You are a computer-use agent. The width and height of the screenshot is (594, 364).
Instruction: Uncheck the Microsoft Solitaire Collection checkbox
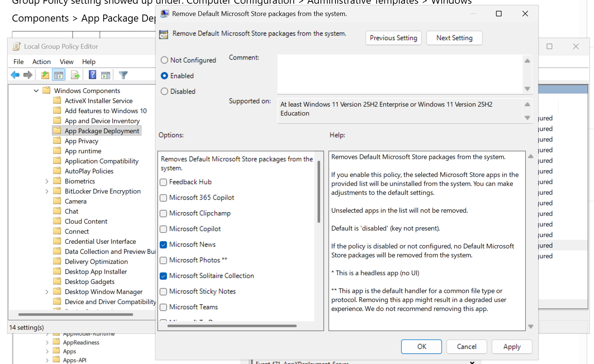click(x=163, y=276)
